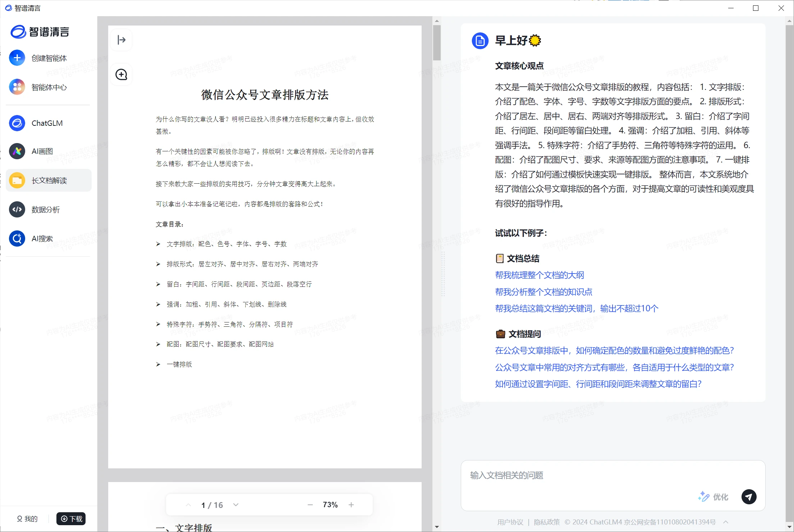Click the 配图 table of contents entry

coord(215,344)
